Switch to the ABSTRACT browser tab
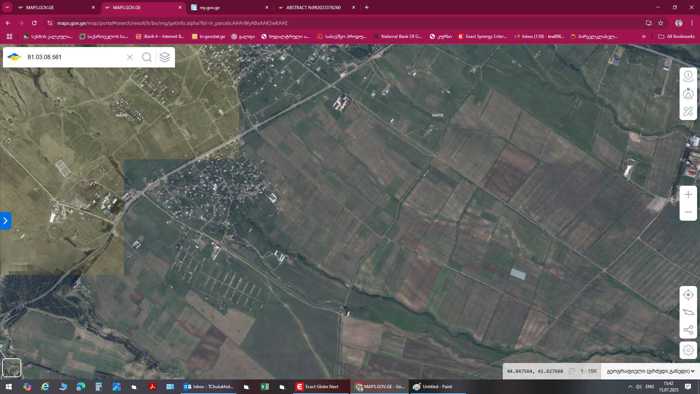700x394 pixels. tap(316, 8)
